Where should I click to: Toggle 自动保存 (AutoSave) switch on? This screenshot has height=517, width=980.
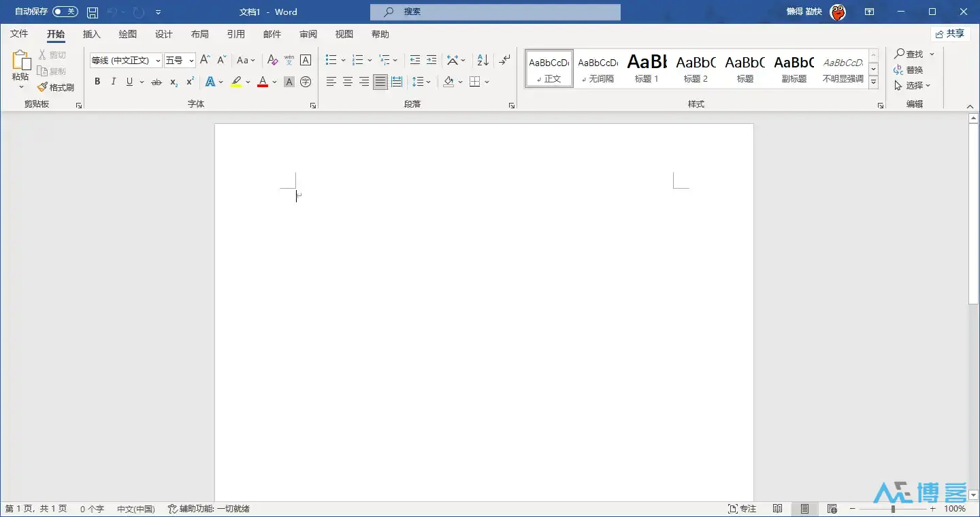pyautogui.click(x=65, y=11)
